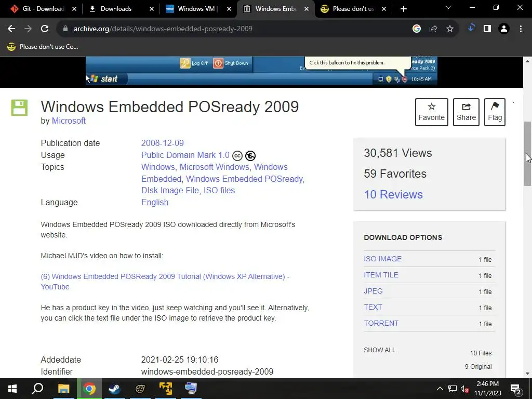
Task: Open the Microsoft Windows topic link
Action: (215, 167)
